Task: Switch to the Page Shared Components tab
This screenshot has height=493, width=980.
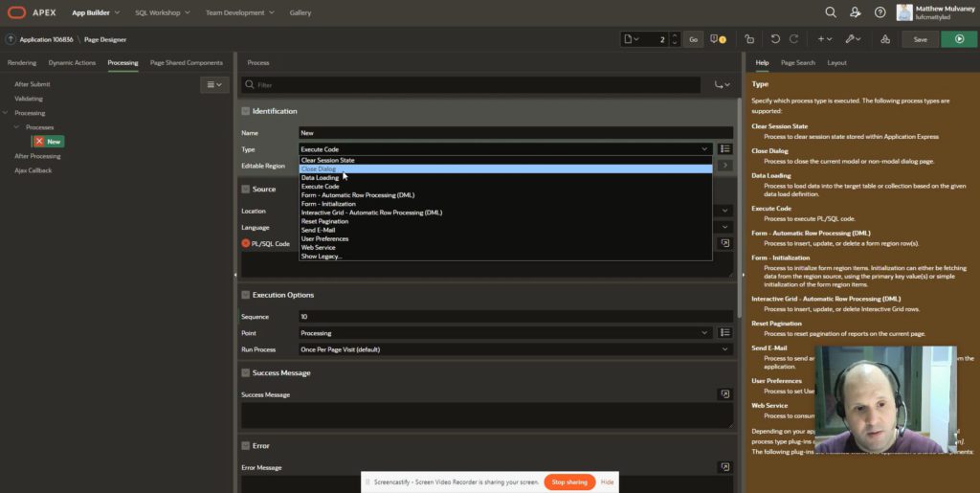Action: [x=187, y=62]
